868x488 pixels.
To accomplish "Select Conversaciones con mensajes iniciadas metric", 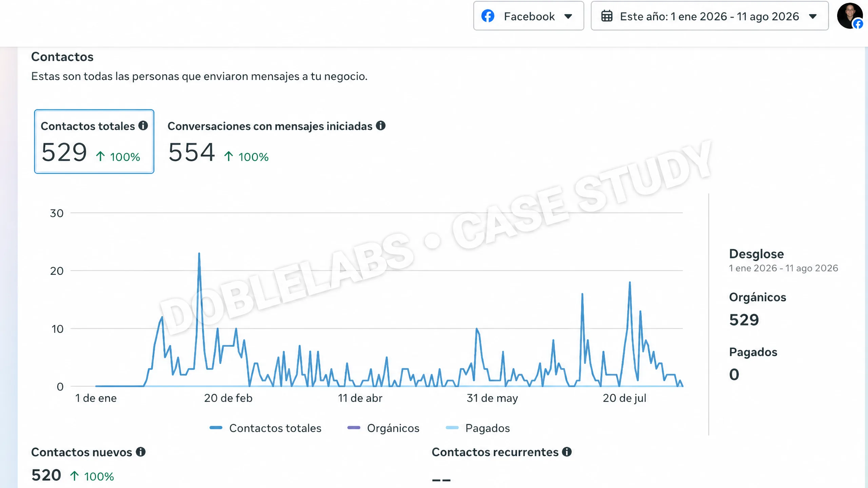I will [x=276, y=141].
